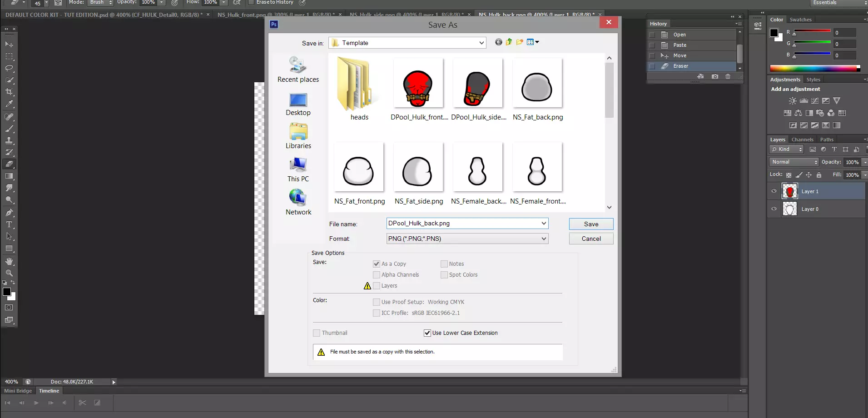
Task: Uncheck Use Lower Case Extension
Action: (427, 333)
